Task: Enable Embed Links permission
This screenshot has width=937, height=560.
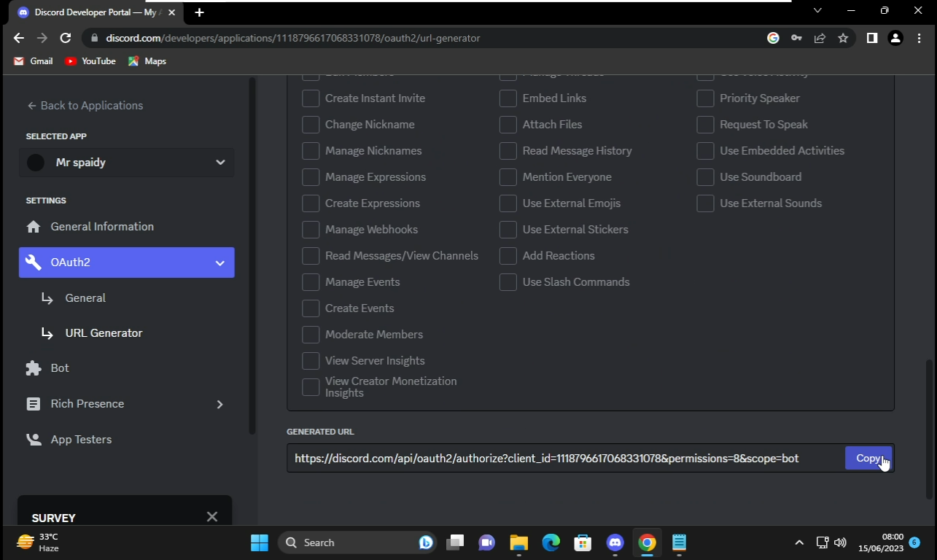Action: click(x=508, y=98)
